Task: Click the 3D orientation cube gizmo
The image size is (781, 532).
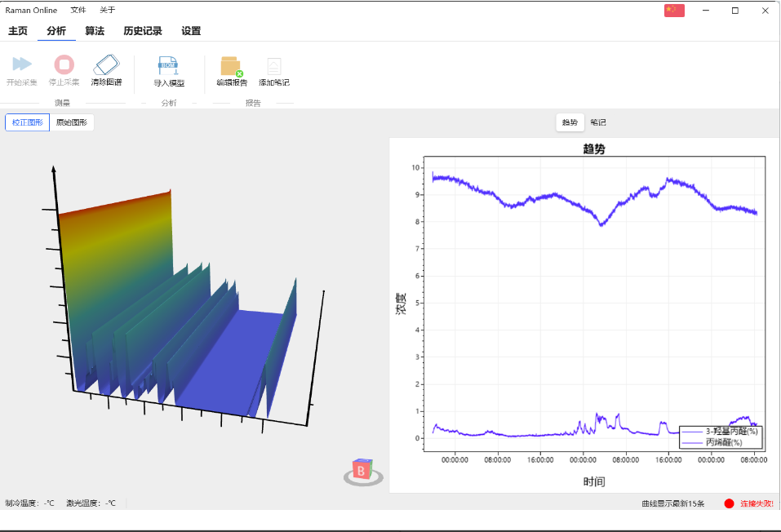Action: pos(362,472)
